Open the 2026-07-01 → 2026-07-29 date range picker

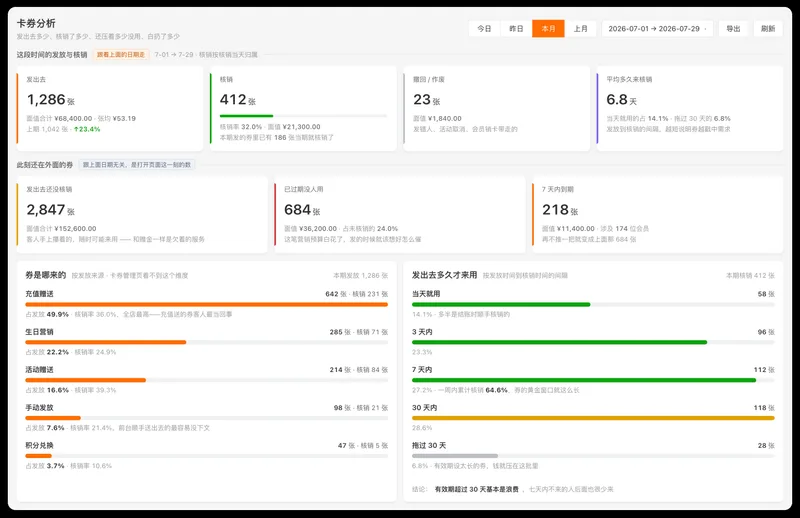(x=657, y=29)
